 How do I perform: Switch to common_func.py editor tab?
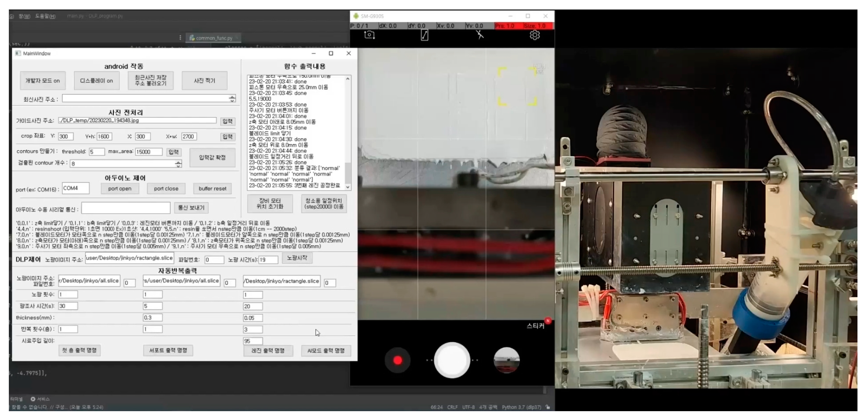point(214,38)
